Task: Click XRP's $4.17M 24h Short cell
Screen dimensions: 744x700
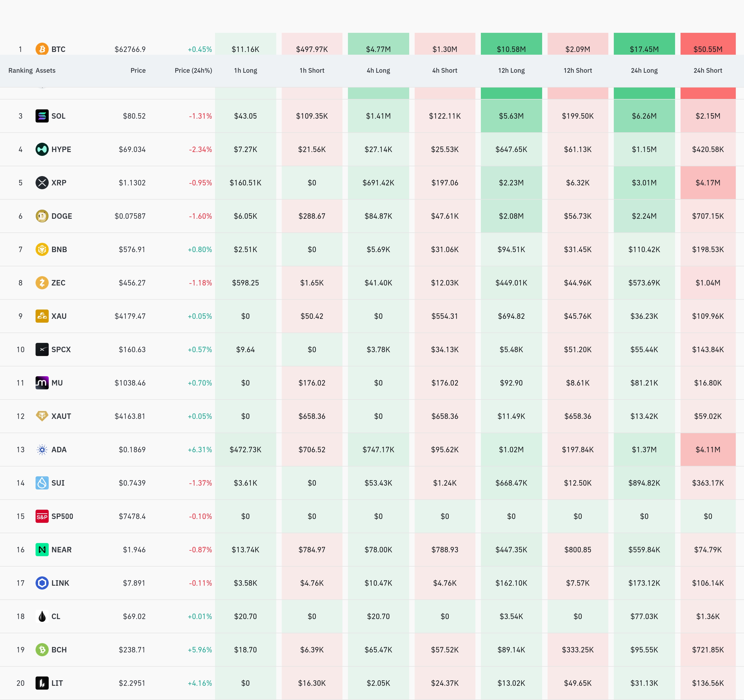Action: [x=708, y=183]
